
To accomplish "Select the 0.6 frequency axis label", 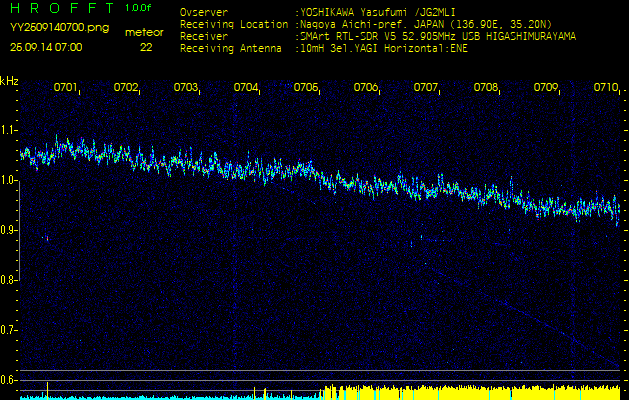I will point(9,379).
